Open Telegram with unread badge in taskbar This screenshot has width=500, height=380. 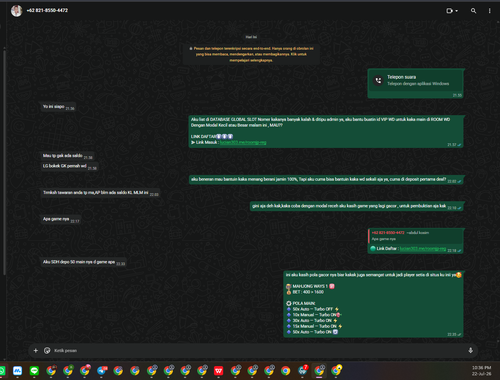pos(102,370)
